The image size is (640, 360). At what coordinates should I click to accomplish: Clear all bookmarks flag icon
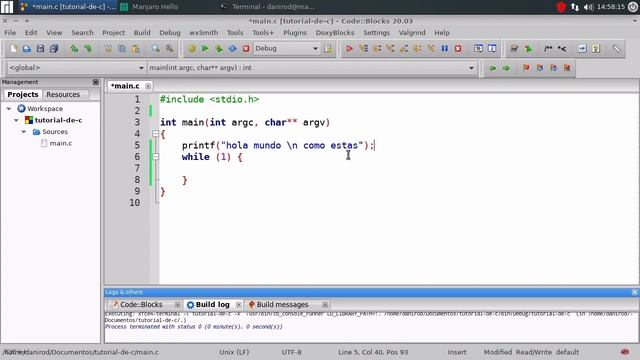tap(567, 68)
